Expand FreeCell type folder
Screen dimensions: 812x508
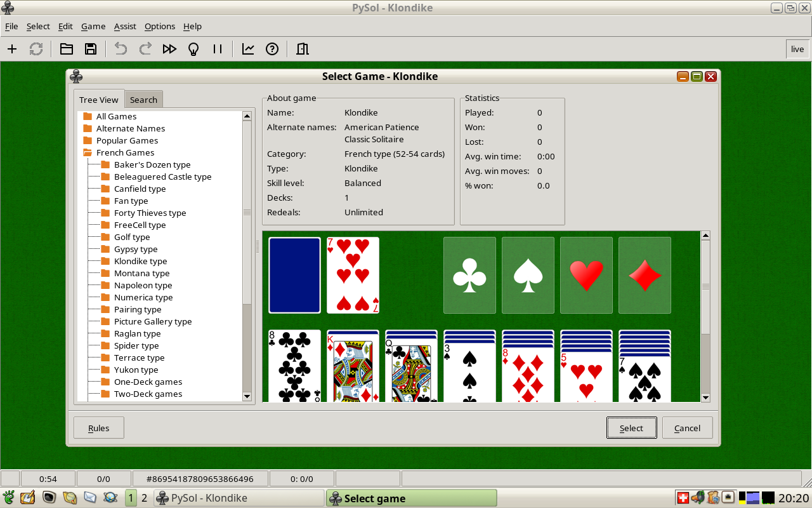click(x=105, y=225)
